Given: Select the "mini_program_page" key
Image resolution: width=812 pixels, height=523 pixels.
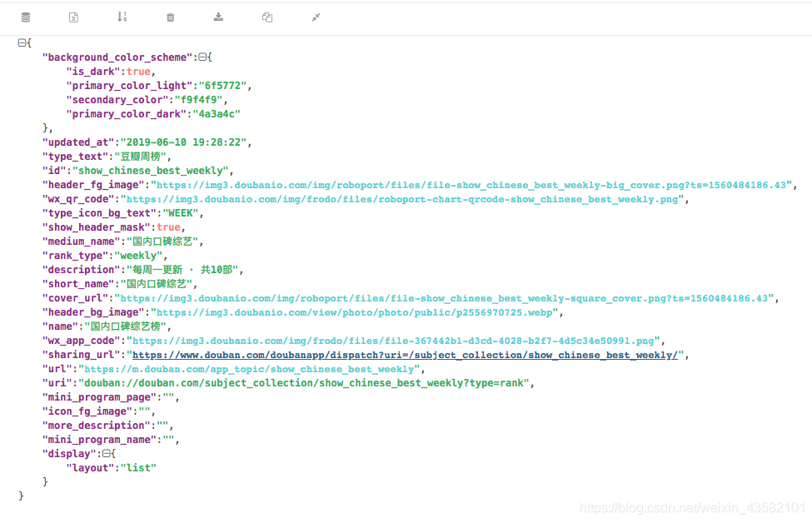Looking at the screenshot, I should (99, 397).
